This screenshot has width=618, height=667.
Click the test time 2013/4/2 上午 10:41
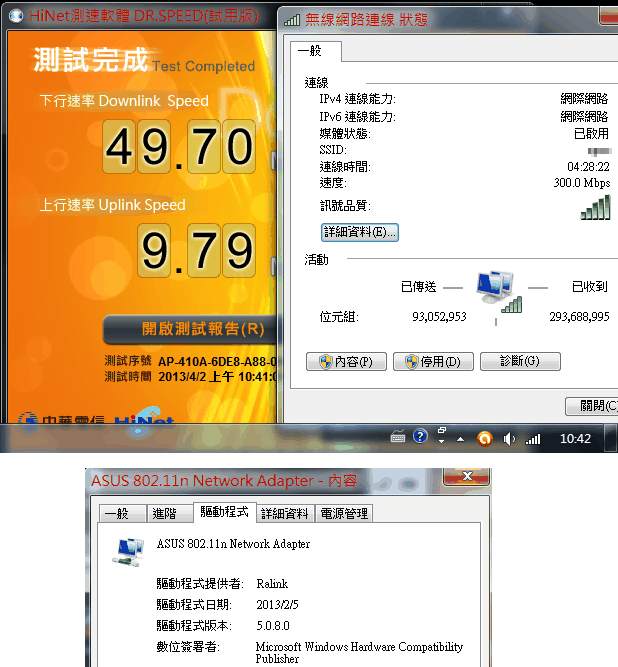217,377
